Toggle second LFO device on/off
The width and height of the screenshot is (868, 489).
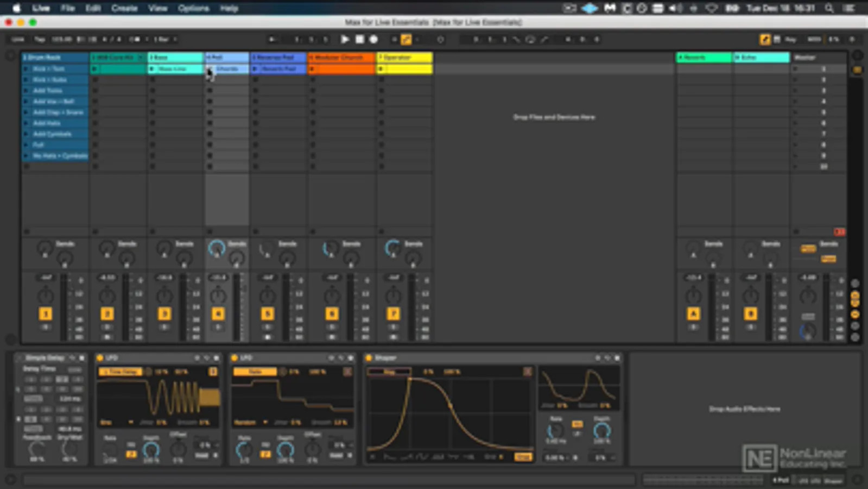pos(235,358)
